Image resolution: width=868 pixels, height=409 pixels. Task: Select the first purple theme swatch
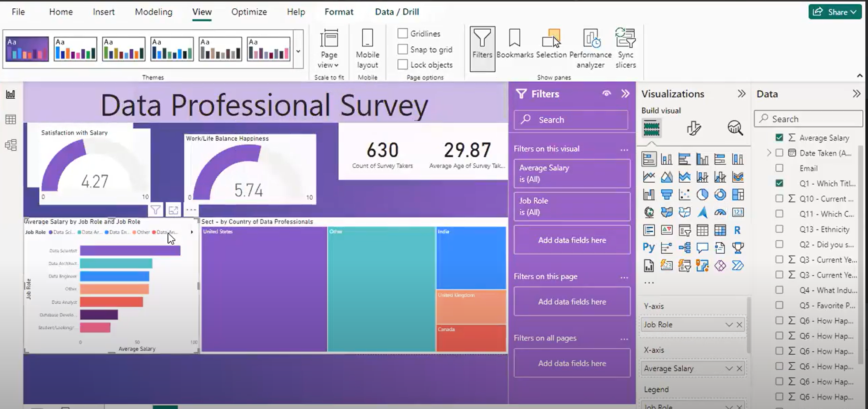(x=27, y=49)
